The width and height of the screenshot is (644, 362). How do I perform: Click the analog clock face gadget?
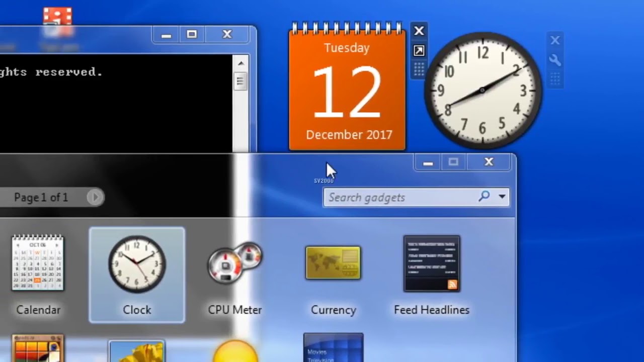[x=483, y=91]
